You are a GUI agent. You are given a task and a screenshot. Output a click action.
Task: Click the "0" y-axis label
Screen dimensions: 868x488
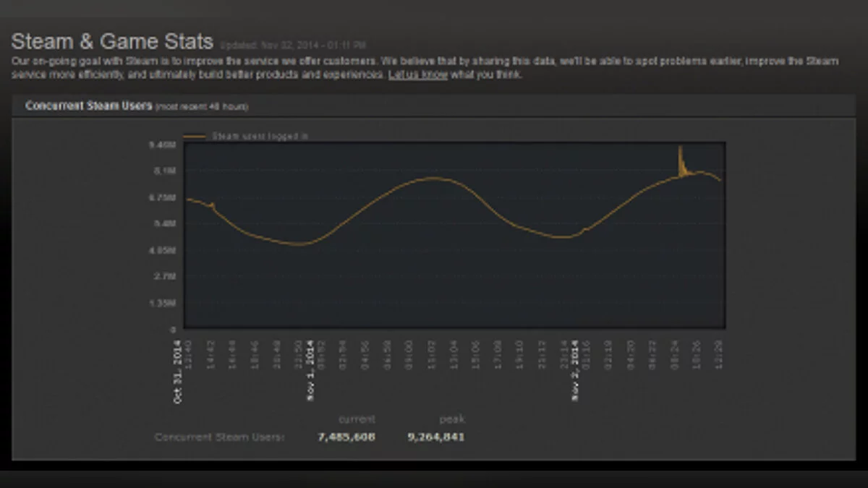point(173,329)
